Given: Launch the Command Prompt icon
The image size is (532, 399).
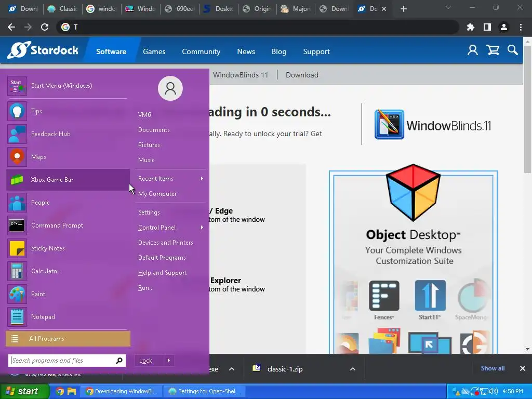Looking at the screenshot, I should (17, 225).
